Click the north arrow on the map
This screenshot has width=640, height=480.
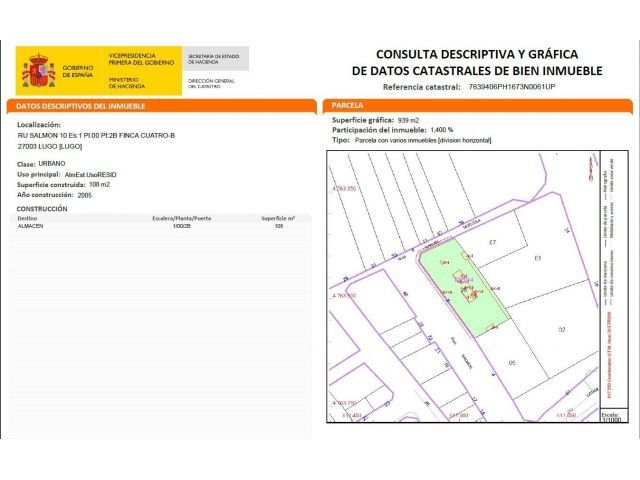pyautogui.click(x=590, y=169)
